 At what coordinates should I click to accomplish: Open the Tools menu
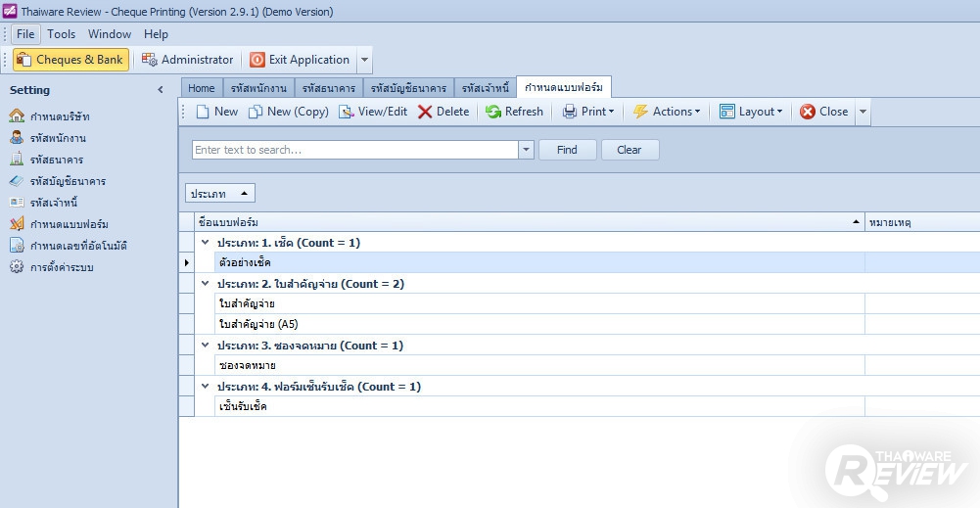coord(62,34)
